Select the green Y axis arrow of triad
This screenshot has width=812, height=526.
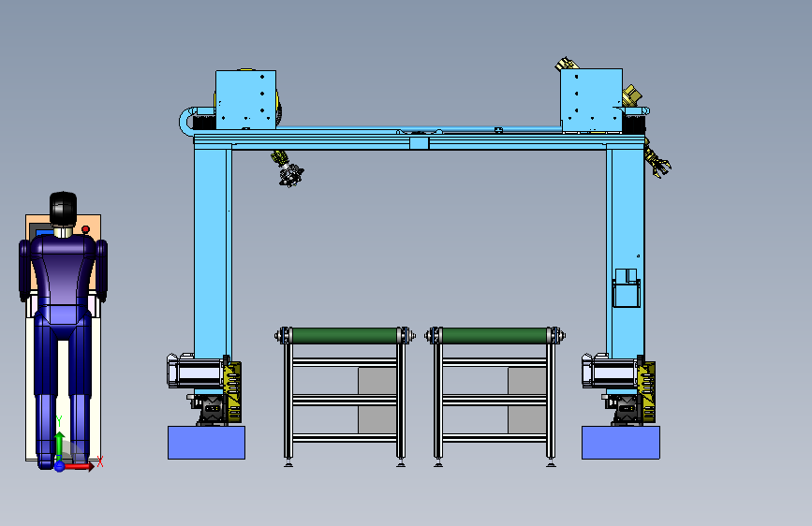tap(60, 443)
